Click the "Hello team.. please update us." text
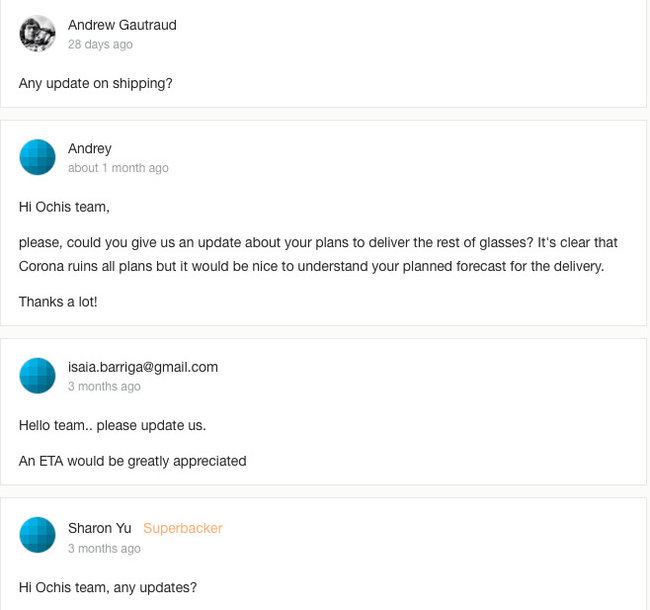This screenshot has width=650, height=610. click(112, 425)
